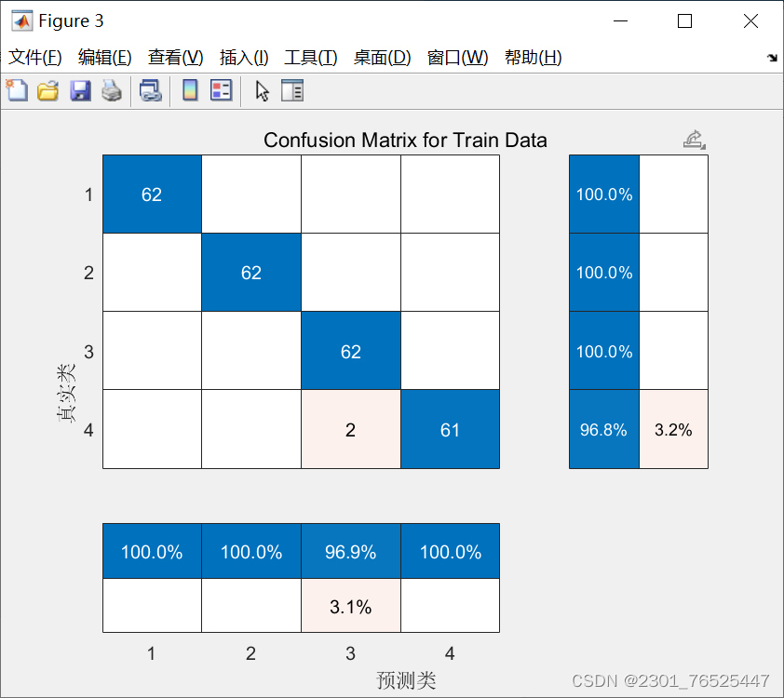Print the confusion matrix figure
The height and width of the screenshot is (698, 784).
pos(113,90)
